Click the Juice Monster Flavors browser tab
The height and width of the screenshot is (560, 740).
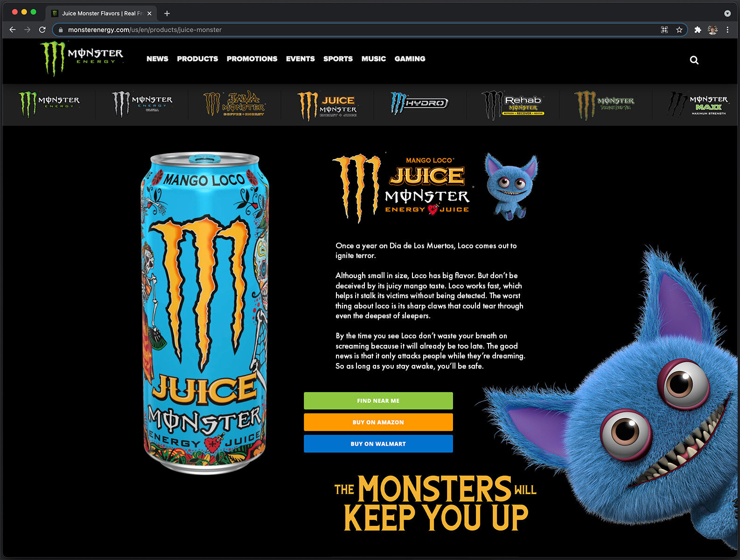102,14
